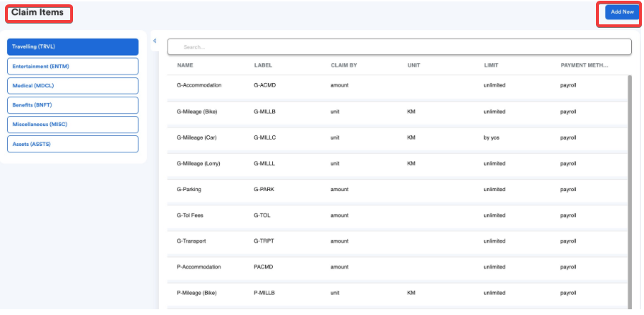This screenshot has width=644, height=315.
Task: Click the G-ACMD label cell
Action: pos(264,85)
